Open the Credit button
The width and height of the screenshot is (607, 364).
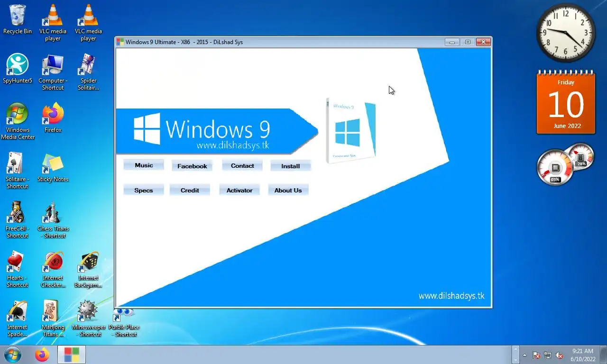tap(190, 190)
